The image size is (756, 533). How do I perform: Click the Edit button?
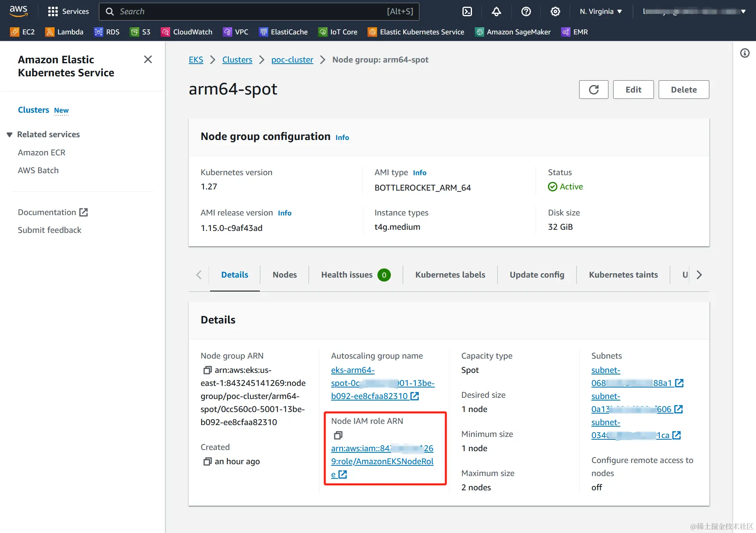click(633, 90)
